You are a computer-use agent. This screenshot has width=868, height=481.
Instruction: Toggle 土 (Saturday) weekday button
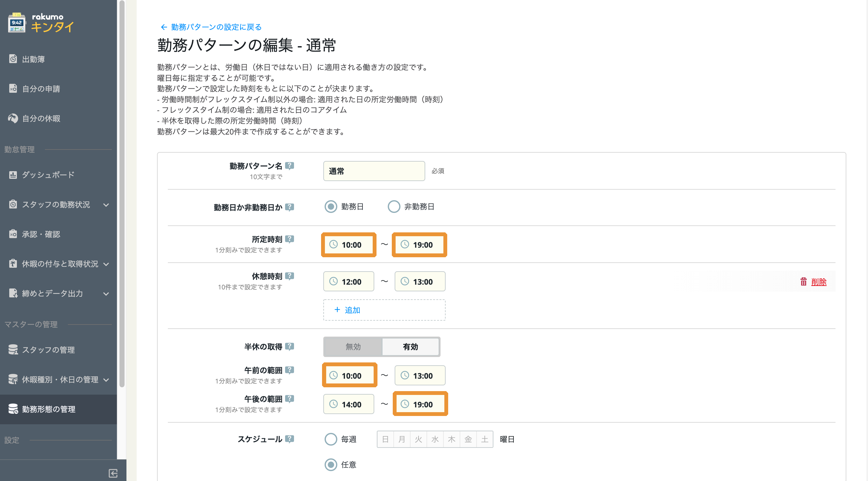[x=484, y=439]
